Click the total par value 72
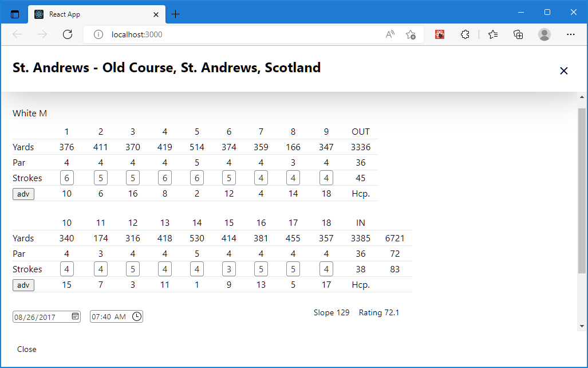This screenshot has width=588, height=368. coord(394,254)
